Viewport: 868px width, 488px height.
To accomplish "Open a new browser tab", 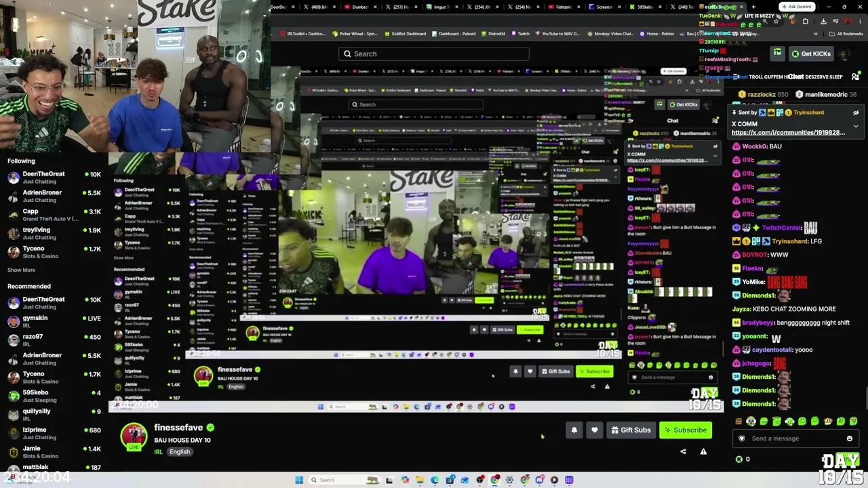I will coord(753,7).
